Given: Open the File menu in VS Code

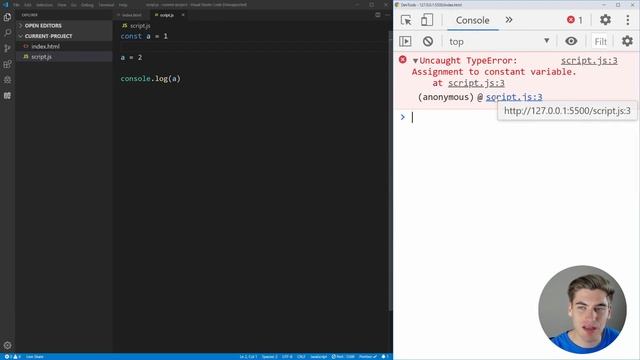Looking at the screenshot, I should coord(16,5).
